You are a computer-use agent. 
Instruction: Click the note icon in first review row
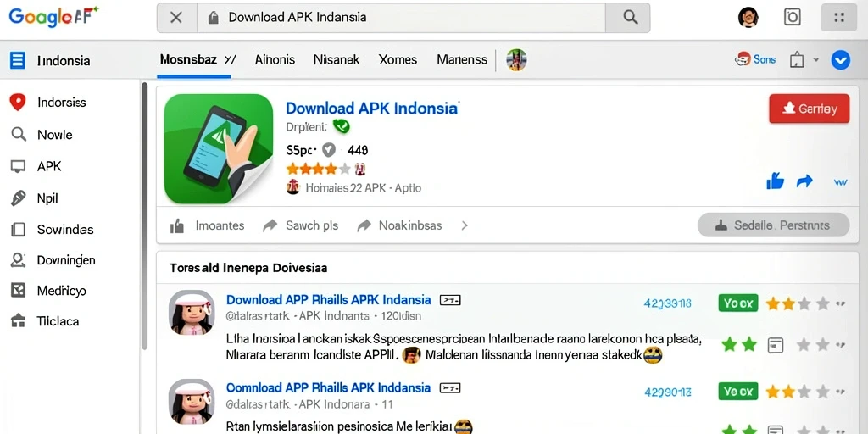point(776,346)
